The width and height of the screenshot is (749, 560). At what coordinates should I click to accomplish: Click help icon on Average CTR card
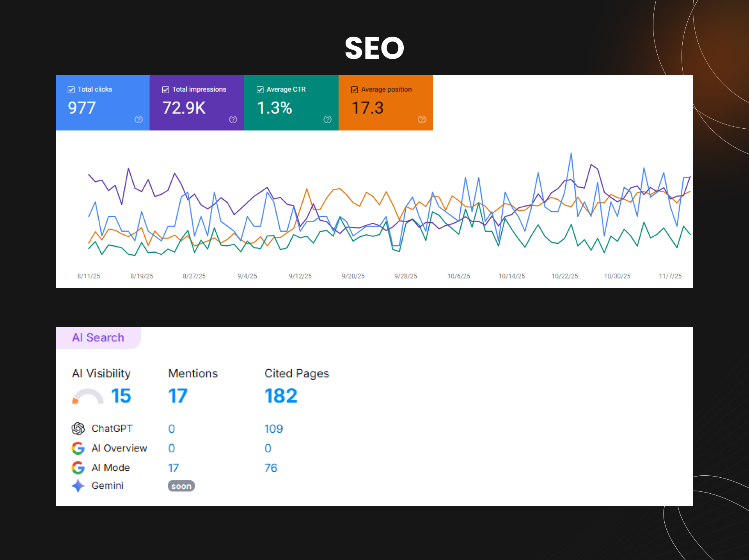click(327, 119)
